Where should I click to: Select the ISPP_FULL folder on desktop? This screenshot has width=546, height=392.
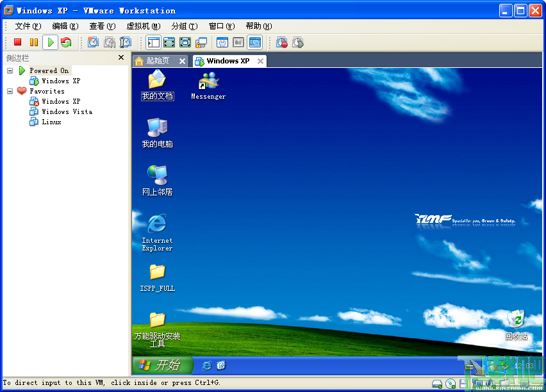[x=158, y=277]
